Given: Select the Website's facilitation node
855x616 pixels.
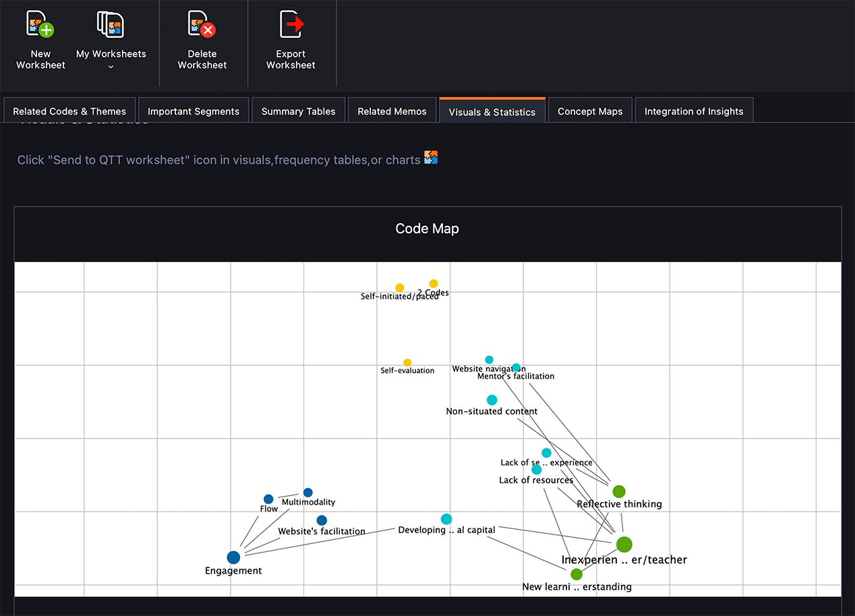Looking at the screenshot, I should coord(322,520).
